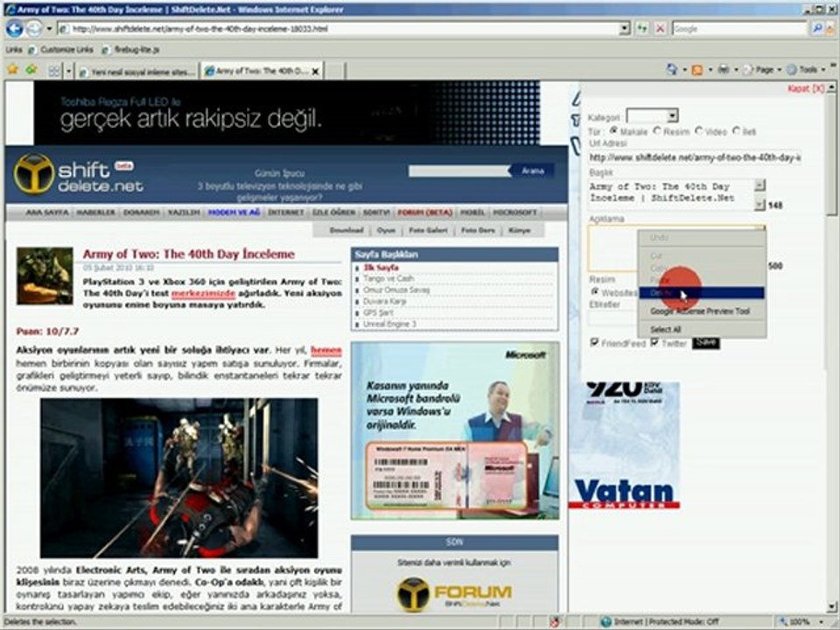
Task: Open the Tools menu dropdown
Action: point(806,70)
